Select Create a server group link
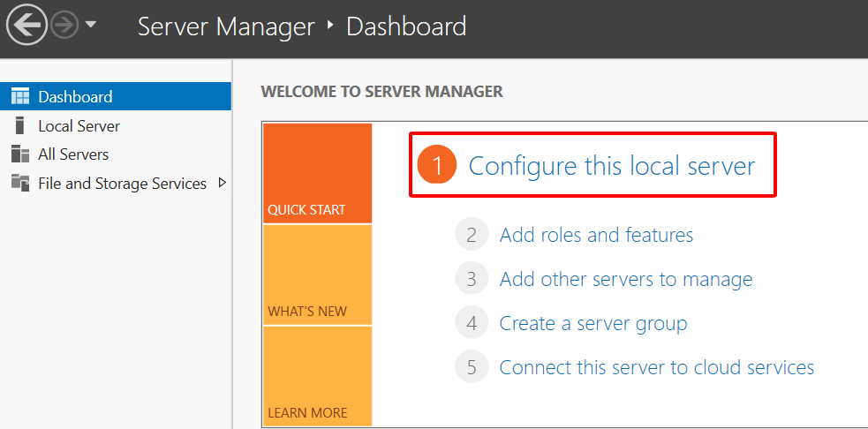Screen dimensions: 868x429 593,323
